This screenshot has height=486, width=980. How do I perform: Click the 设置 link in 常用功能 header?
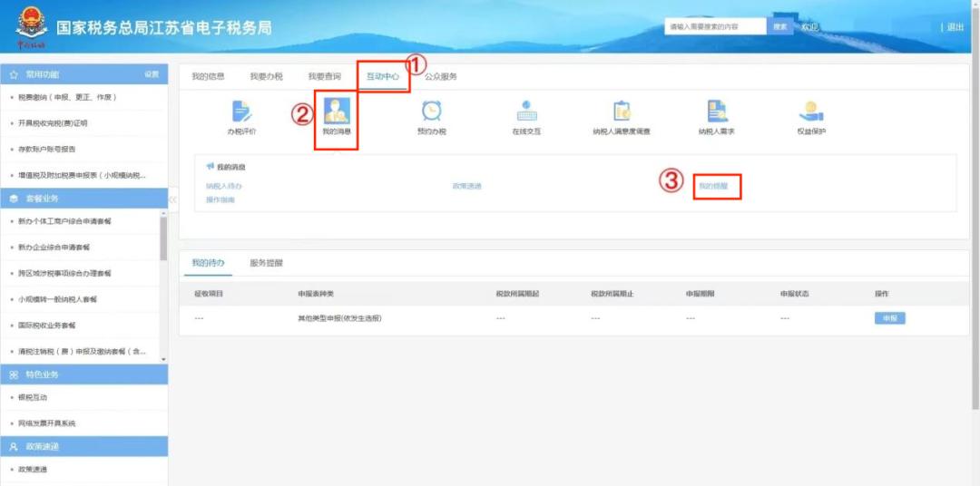click(x=152, y=74)
